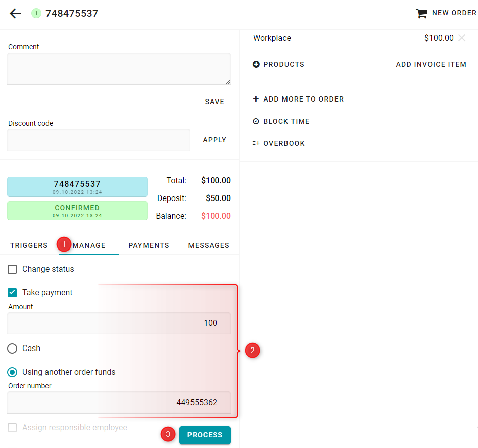Click the Take payment label text
Screen dimensions: 478x448
coord(47,293)
